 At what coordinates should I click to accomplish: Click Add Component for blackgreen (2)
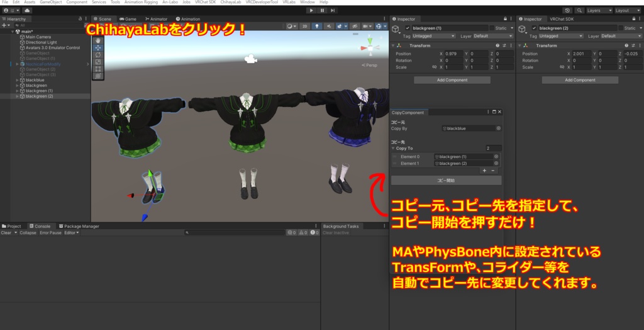(x=580, y=80)
